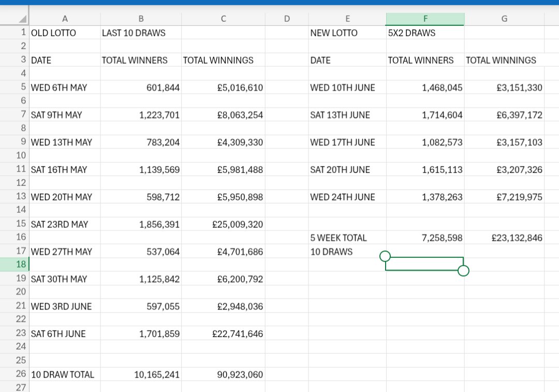Click cell 'NEW LOTTO'
Screen dimensions: 559x392
348,33
